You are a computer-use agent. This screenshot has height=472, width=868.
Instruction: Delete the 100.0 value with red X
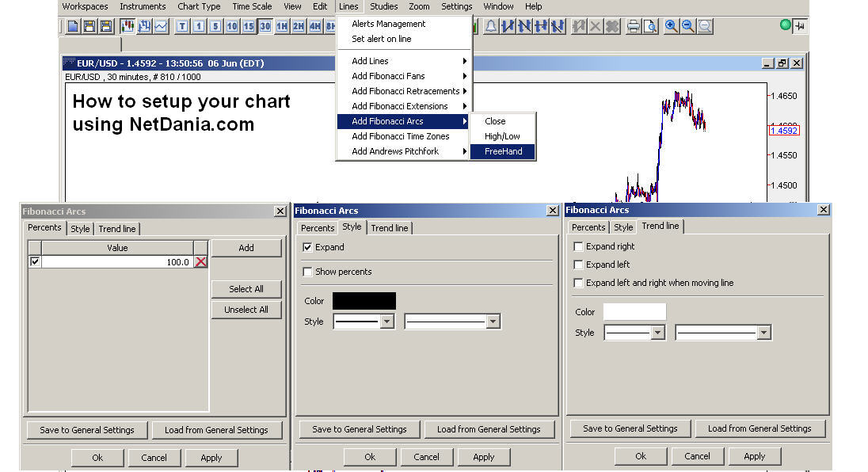tap(201, 261)
